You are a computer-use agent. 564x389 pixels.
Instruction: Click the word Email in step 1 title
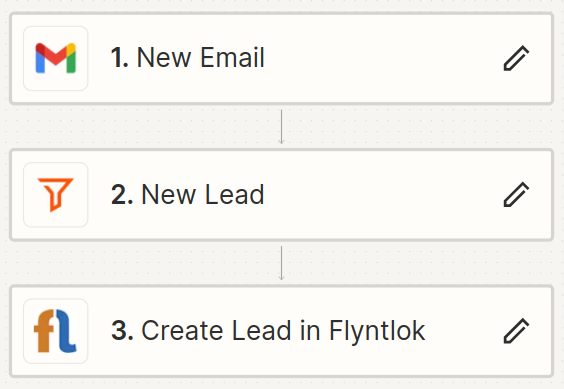pos(232,58)
